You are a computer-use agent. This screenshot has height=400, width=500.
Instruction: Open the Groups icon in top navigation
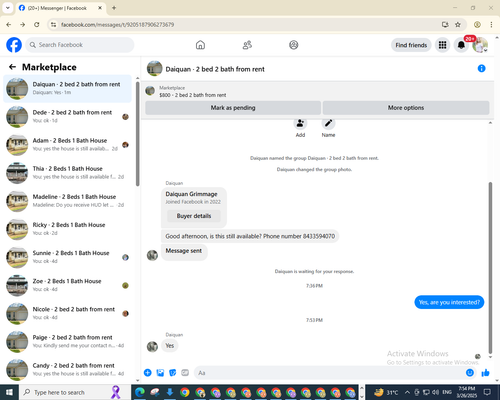click(294, 45)
